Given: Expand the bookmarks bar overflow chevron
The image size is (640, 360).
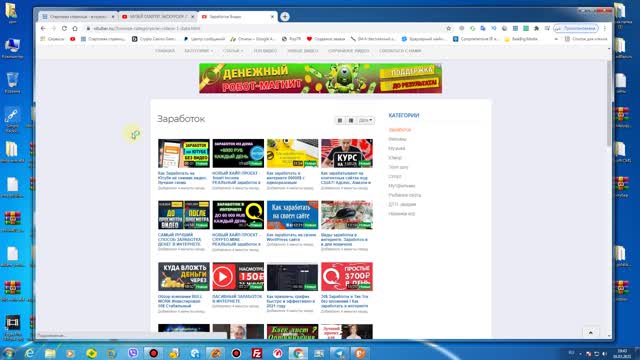Looking at the screenshot, I should 556,39.
